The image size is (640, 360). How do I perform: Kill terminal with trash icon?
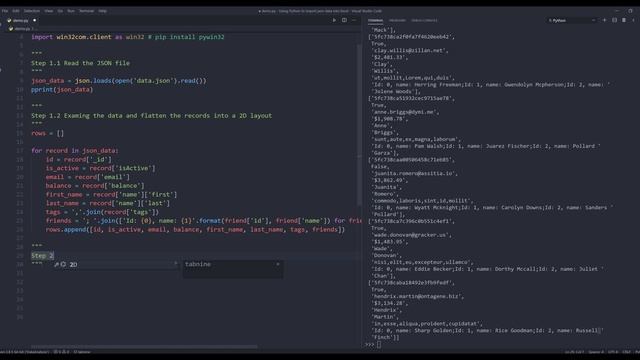pos(624,20)
